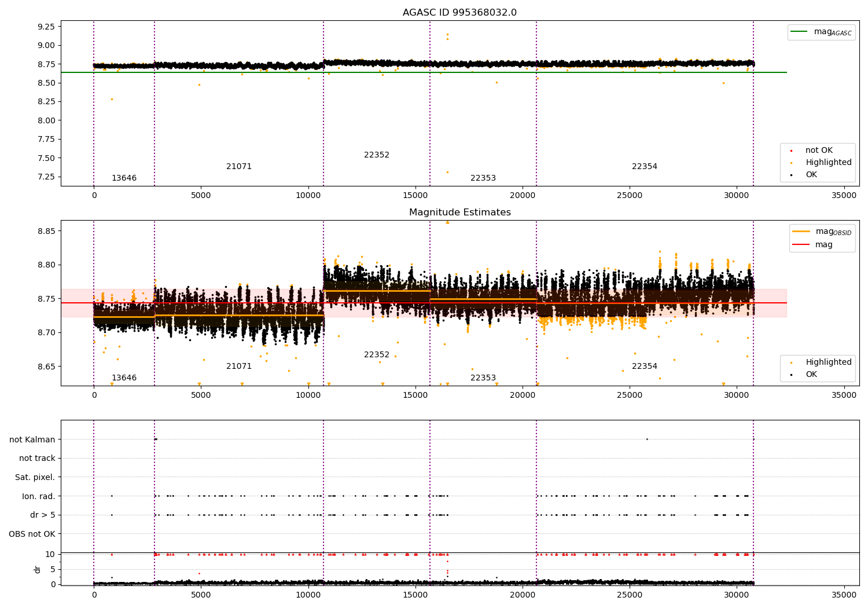Click the "Ion. rad." row label
The height and width of the screenshot is (608, 868).
click(x=39, y=496)
